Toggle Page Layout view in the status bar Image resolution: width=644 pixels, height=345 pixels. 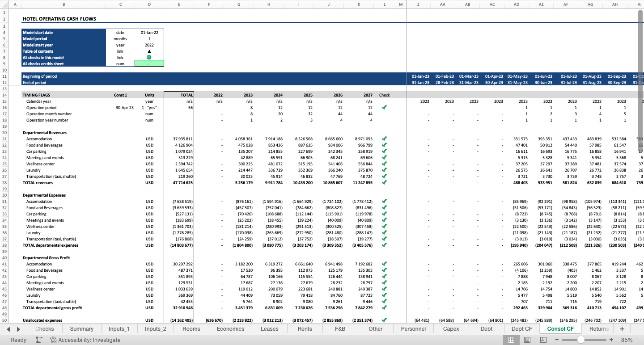click(x=527, y=340)
